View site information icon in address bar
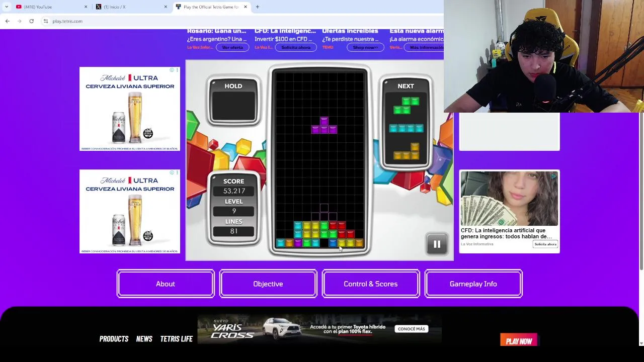 45,21
